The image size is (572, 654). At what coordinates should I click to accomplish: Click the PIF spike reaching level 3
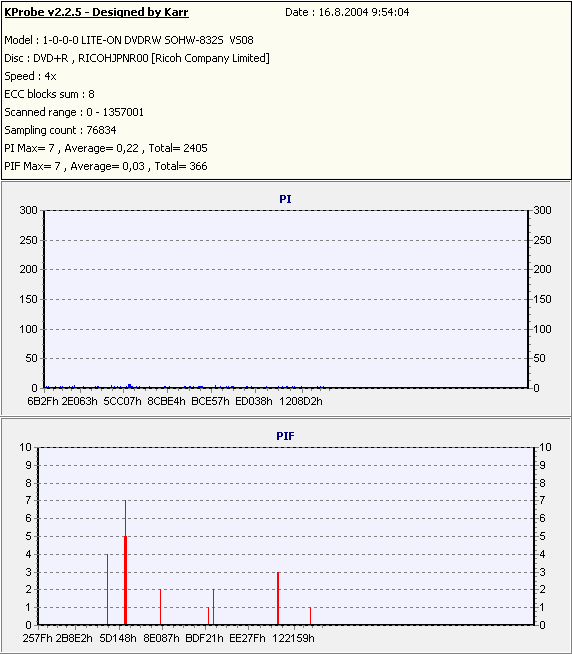click(278, 598)
